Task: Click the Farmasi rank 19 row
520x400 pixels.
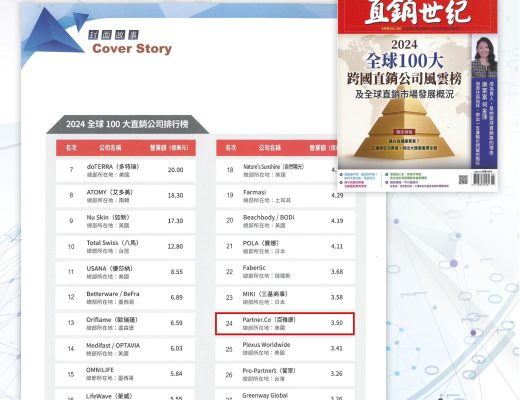Action: pyautogui.click(x=285, y=196)
